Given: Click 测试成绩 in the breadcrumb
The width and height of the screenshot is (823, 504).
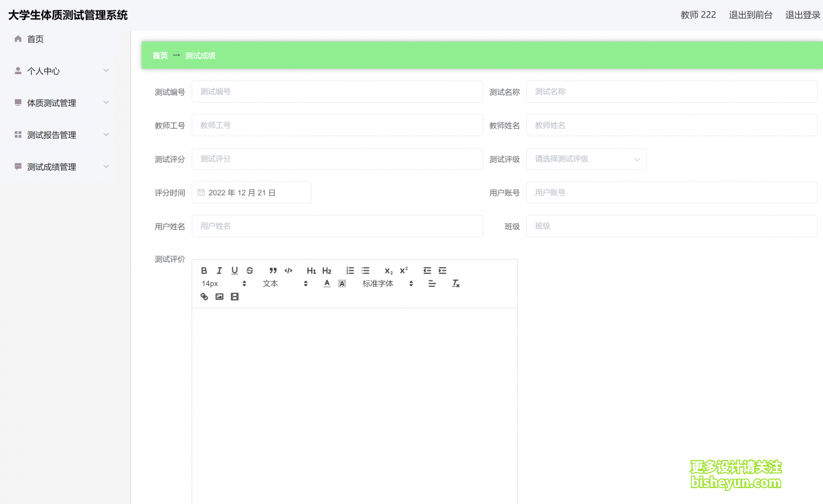Looking at the screenshot, I should 200,56.
